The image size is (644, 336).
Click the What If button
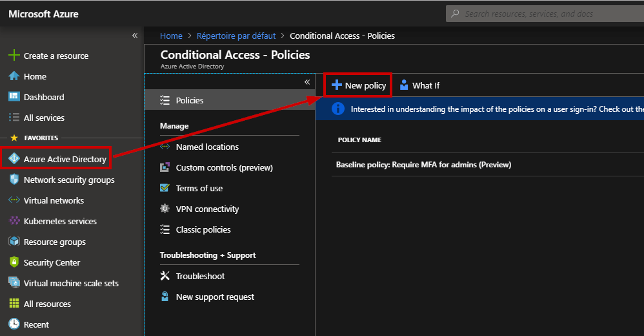tap(419, 85)
